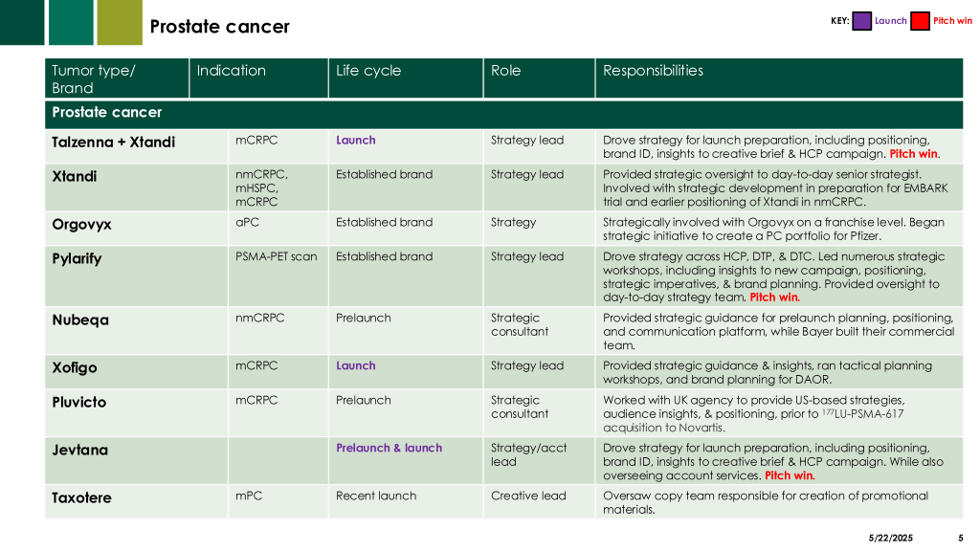980x551 pixels.
Task: Click the red Pitch win key swatch
Action: (920, 21)
